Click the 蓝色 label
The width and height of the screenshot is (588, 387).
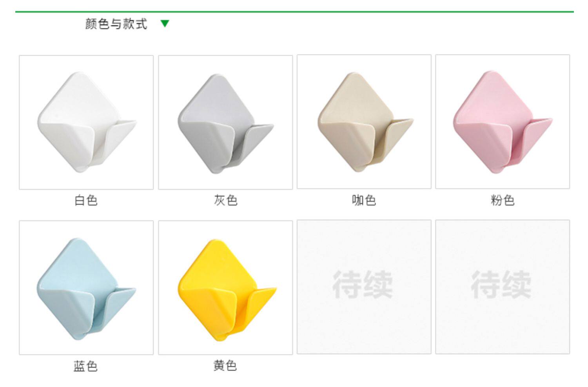point(85,366)
